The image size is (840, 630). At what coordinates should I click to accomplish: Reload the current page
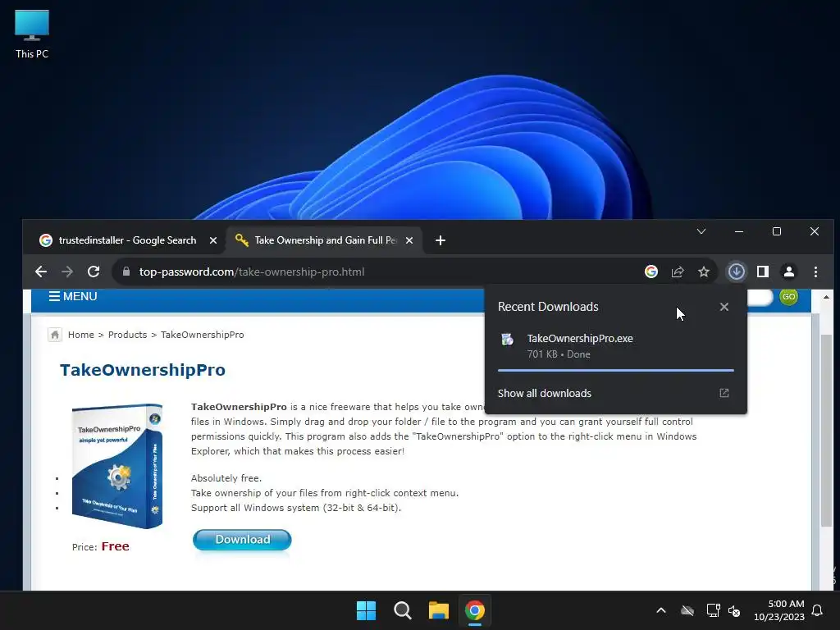point(94,272)
